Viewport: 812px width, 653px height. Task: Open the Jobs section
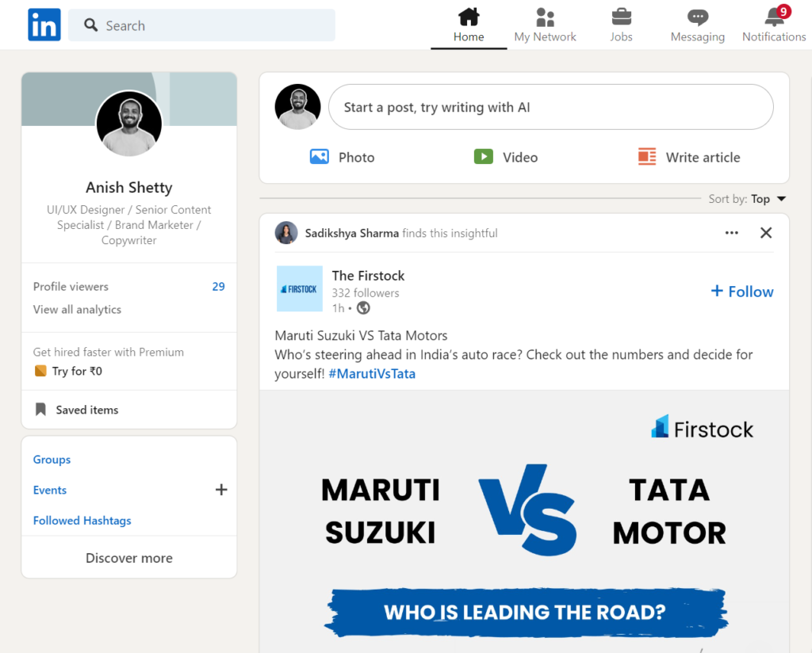tap(621, 25)
